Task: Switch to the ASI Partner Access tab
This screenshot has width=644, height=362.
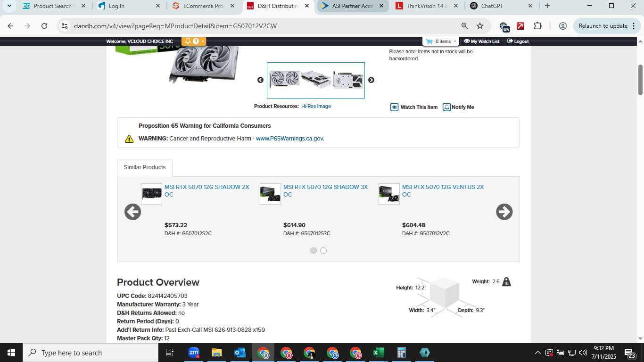Action: (x=353, y=6)
